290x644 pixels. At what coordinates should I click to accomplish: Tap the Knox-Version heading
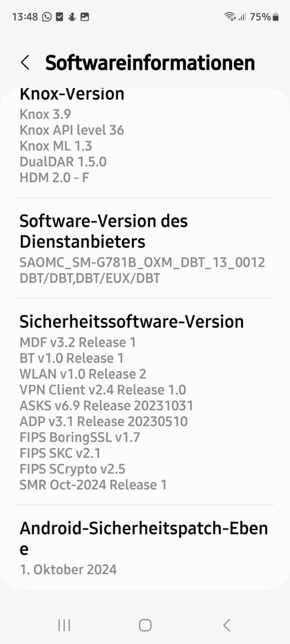tap(72, 94)
